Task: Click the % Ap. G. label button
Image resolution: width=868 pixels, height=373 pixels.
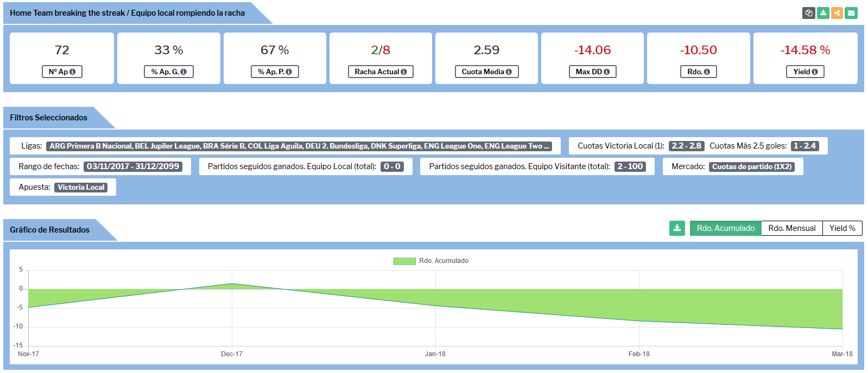Action: 168,72
